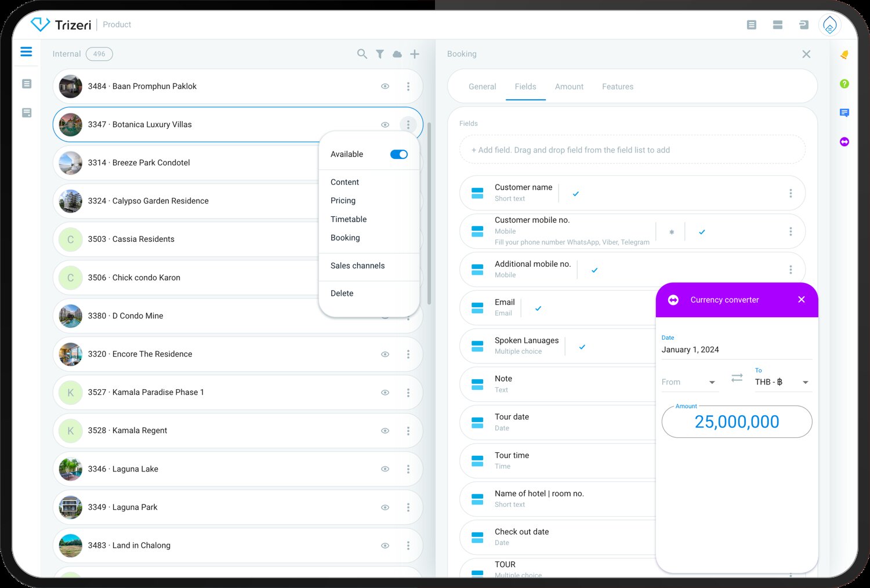
Task: Toggle the Customer name checkmark
Action: (x=576, y=194)
